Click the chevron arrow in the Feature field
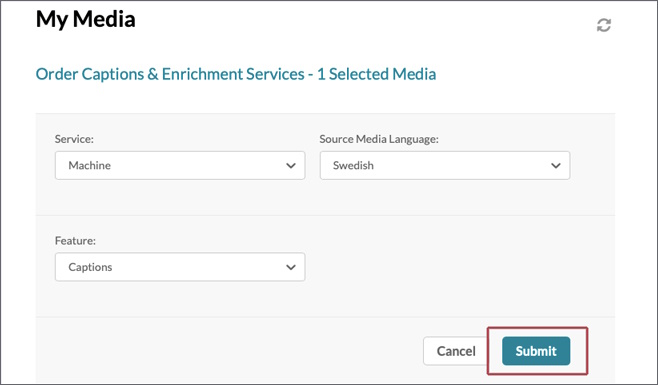 pyautogui.click(x=291, y=267)
